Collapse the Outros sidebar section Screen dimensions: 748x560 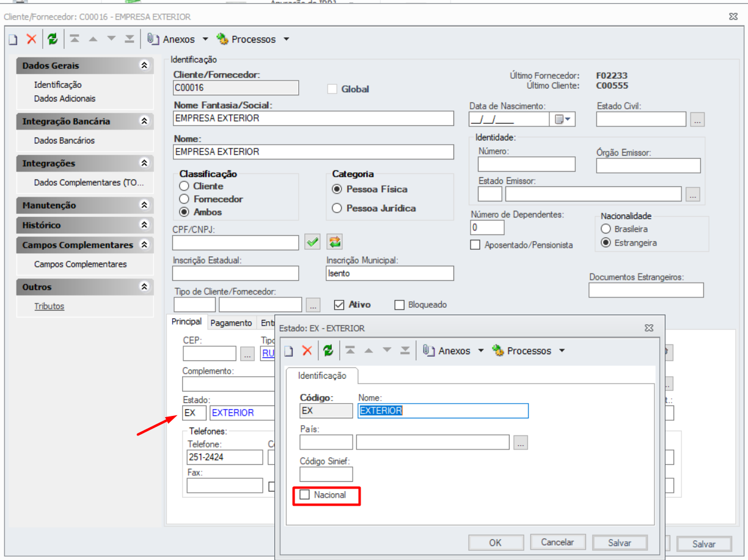(x=144, y=286)
